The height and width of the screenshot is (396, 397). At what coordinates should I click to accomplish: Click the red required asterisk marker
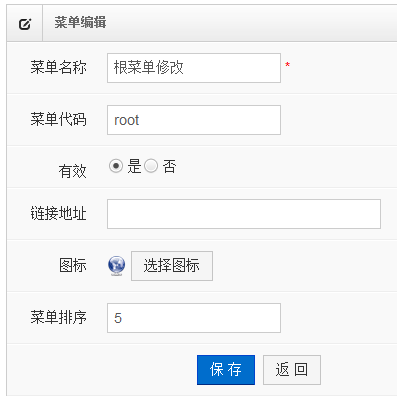pyautogui.click(x=287, y=64)
